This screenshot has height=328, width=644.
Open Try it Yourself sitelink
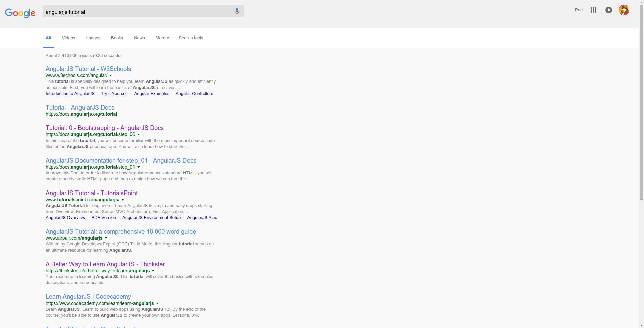pos(114,94)
